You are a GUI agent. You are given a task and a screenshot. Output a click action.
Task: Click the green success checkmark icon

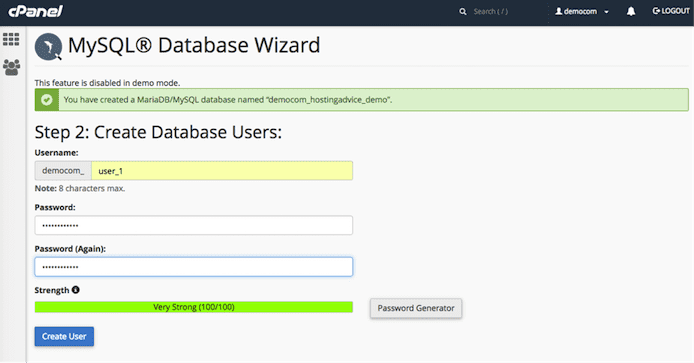46,100
